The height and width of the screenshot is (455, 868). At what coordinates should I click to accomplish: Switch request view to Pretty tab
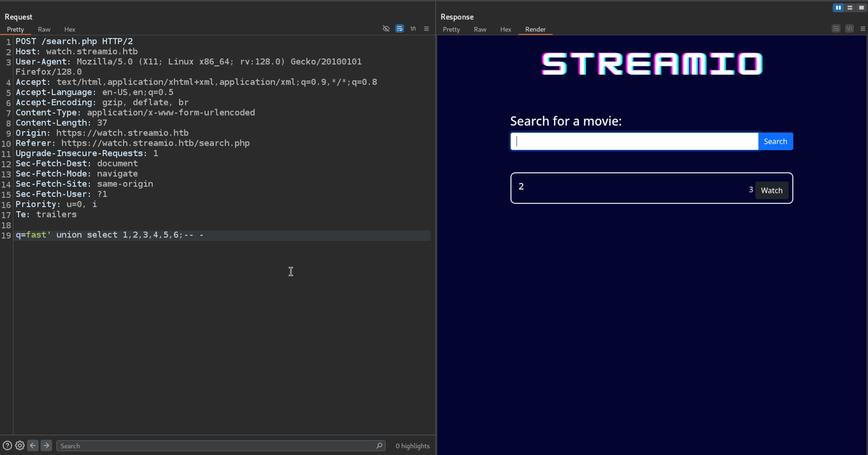[x=16, y=29]
